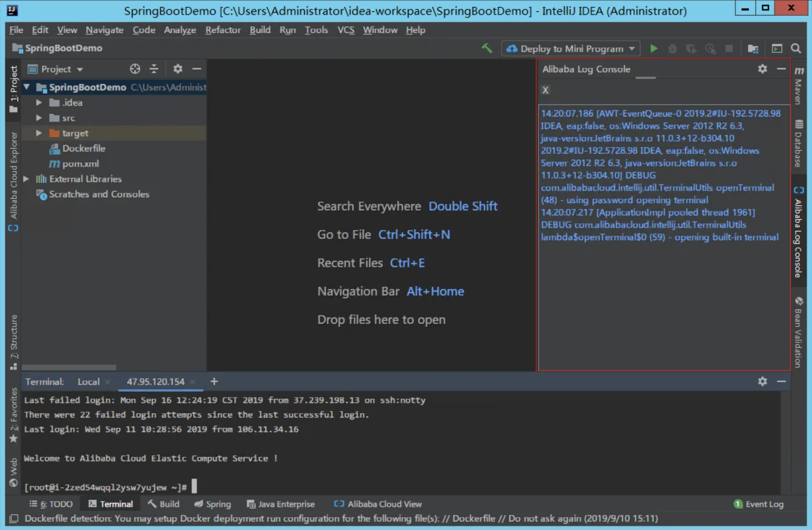Viewport: 812px width, 530px height.
Task: Close the Local terminal tab
Action: click(107, 382)
